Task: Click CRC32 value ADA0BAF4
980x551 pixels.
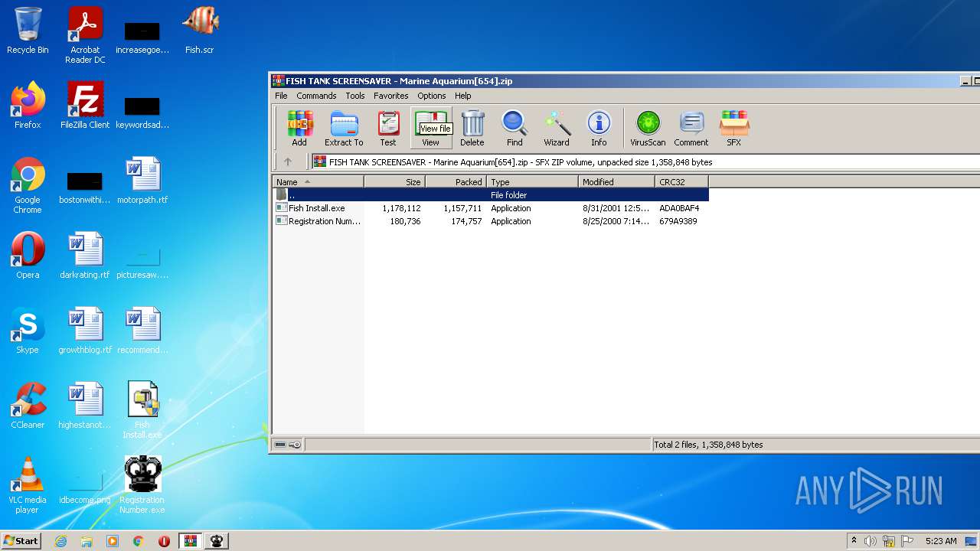Action: coord(679,208)
